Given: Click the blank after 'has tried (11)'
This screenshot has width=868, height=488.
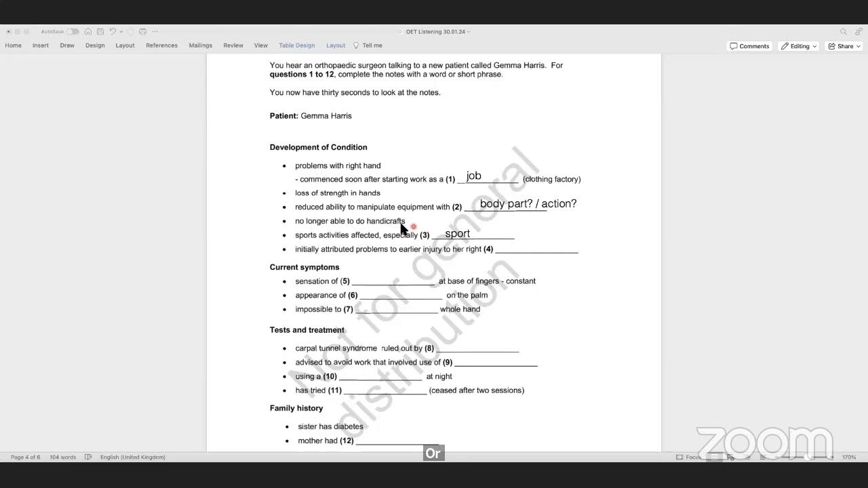Looking at the screenshot, I should coord(385,390).
